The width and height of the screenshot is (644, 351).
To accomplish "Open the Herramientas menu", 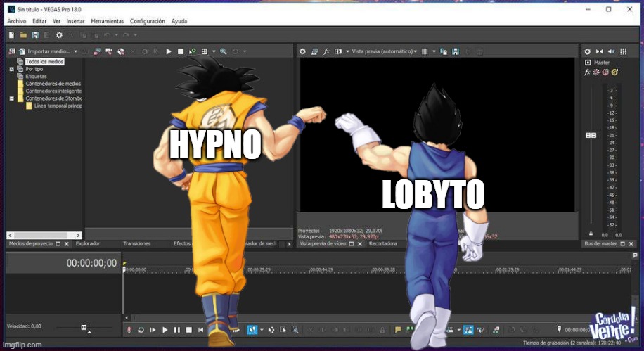I will pyautogui.click(x=107, y=21).
